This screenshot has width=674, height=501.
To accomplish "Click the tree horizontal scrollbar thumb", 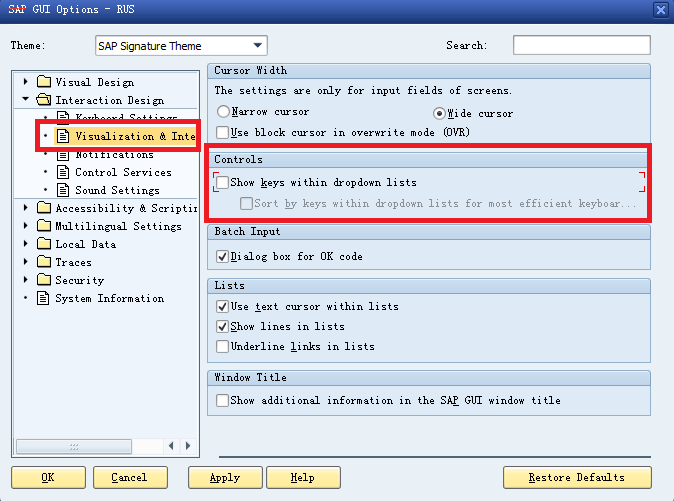I will click(x=74, y=446).
